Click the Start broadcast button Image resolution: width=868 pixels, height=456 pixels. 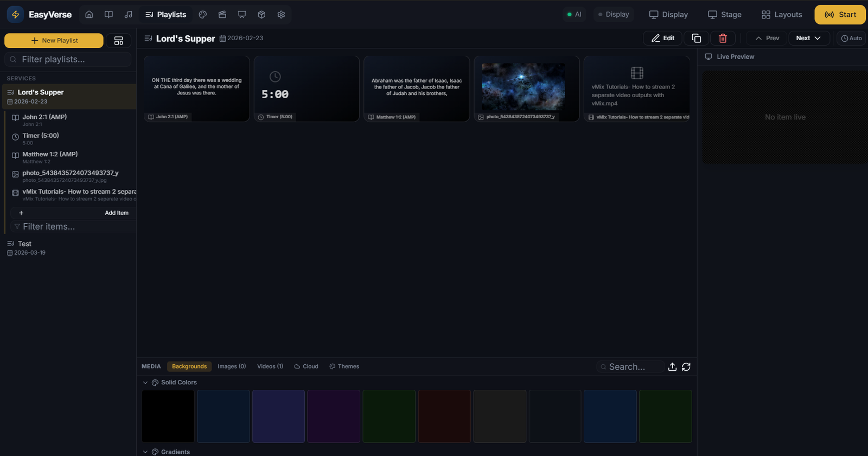pyautogui.click(x=840, y=15)
